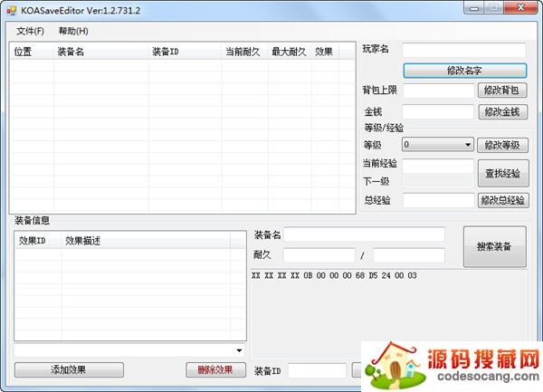This screenshot has height=392, width=543.
Task: Expand the 等级 level dropdown
Action: click(x=438, y=145)
